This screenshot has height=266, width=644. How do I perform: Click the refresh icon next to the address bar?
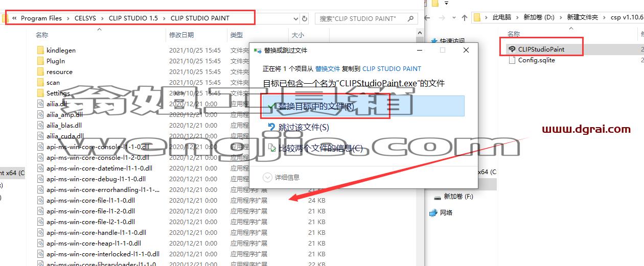pos(305,18)
